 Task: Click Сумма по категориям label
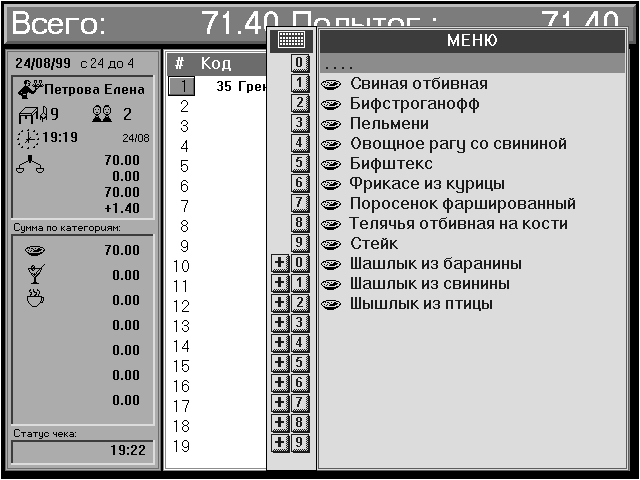pyautogui.click(x=67, y=228)
